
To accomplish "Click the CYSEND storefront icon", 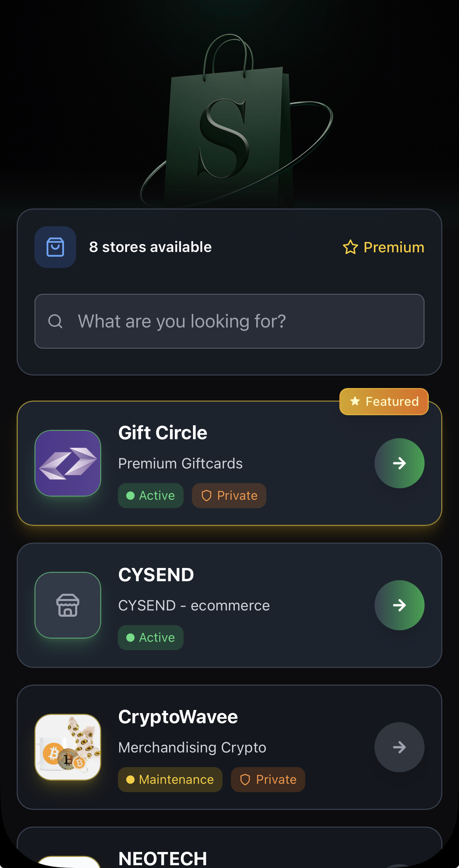I will point(68,606).
